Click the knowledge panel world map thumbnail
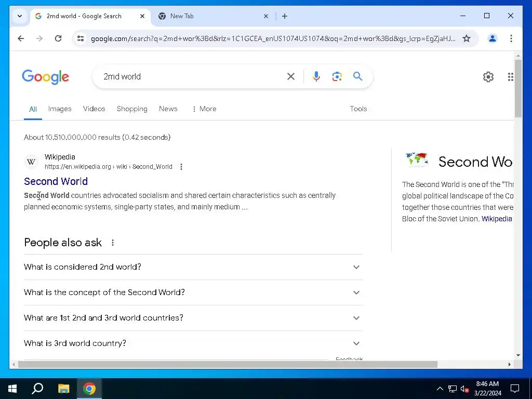 click(417, 159)
